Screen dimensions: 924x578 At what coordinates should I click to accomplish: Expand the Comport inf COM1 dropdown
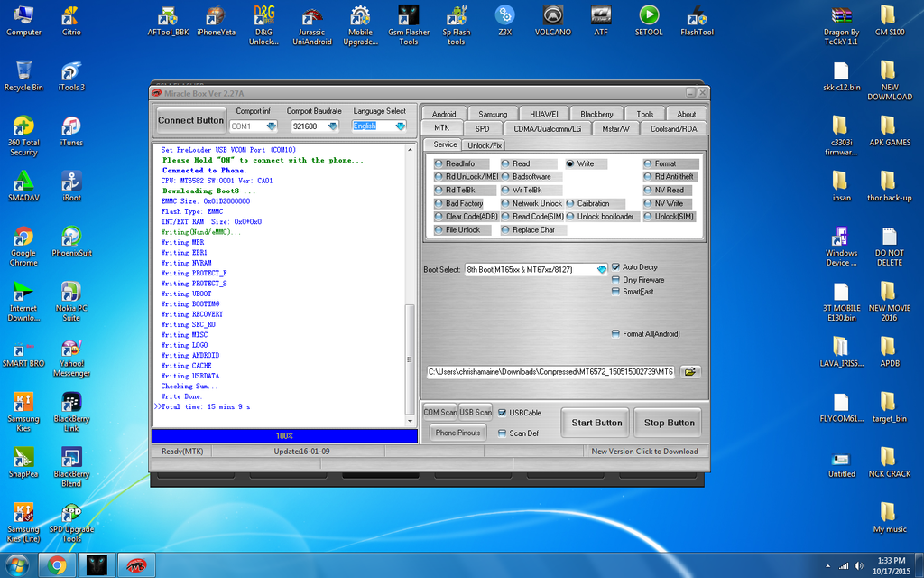[271, 126]
